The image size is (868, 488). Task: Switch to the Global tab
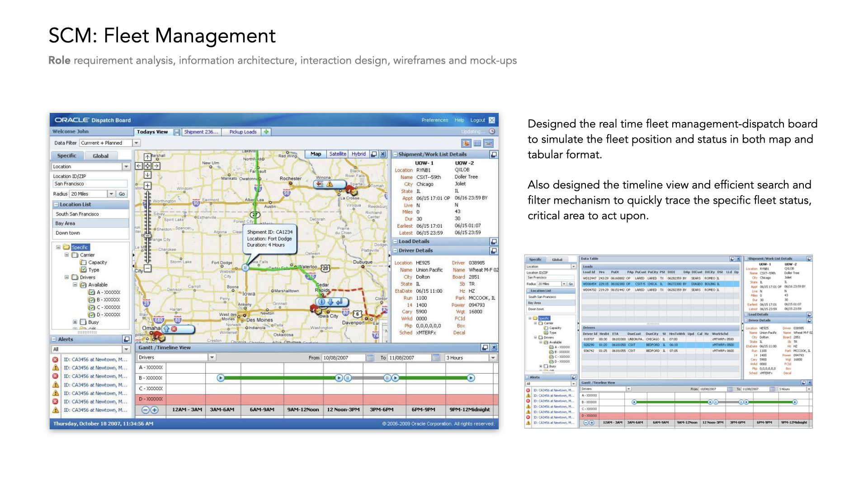[x=100, y=156]
